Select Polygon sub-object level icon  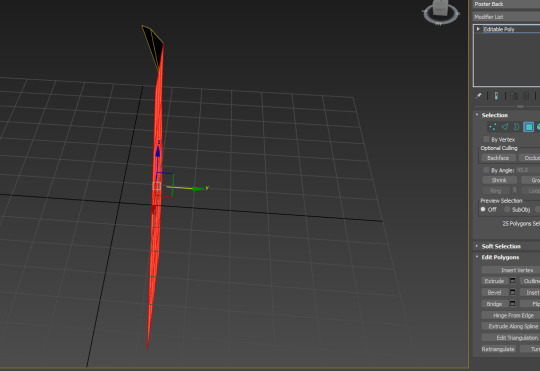coord(528,127)
